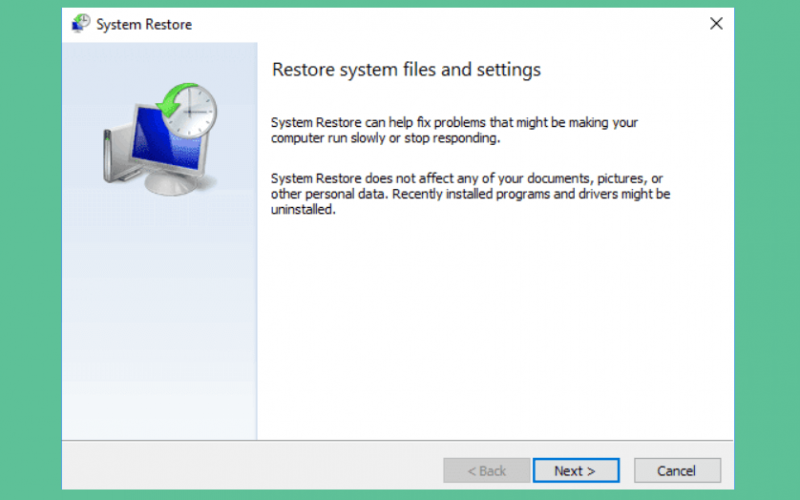Image resolution: width=800 pixels, height=500 pixels.
Task: Select the heading 'Restore system files and settings'
Action: 406,69
